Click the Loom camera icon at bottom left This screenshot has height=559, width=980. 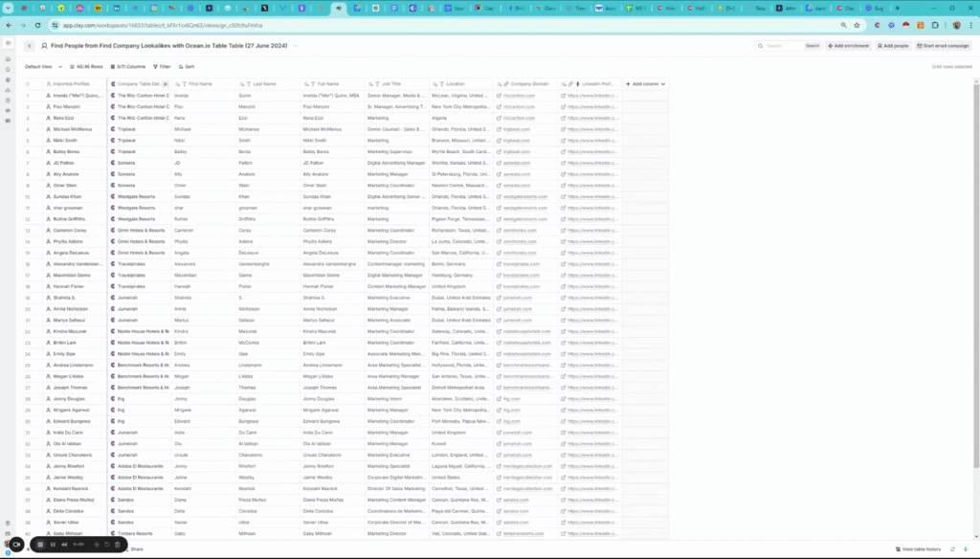(x=16, y=545)
